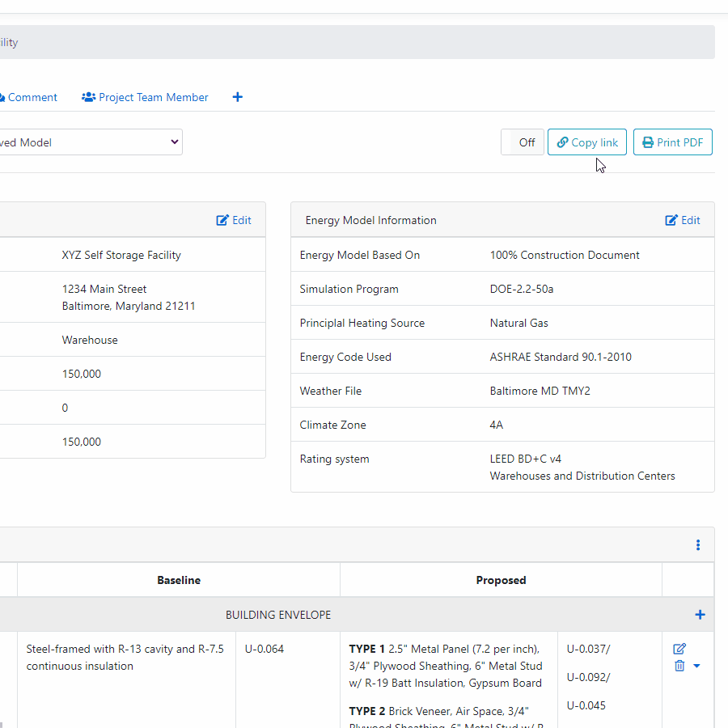Click the address '1234 Main Street'
The image size is (728, 728).
coord(104,289)
